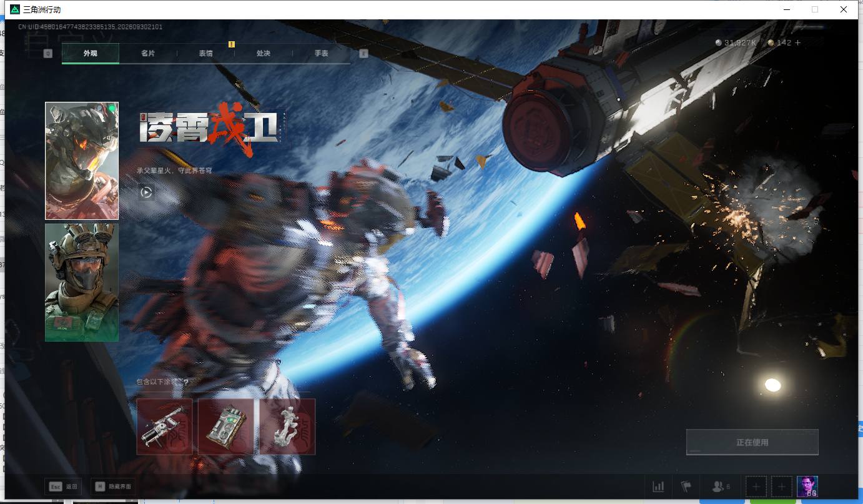Add a teammate in the first empty slot
This screenshot has height=504, width=863.
click(x=756, y=487)
